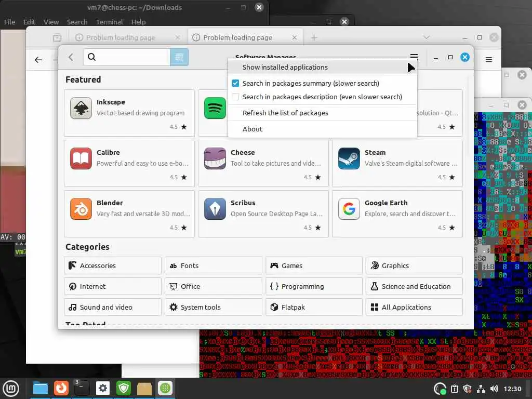
Task: Open a new browser tab with plus icon
Action: tap(314, 37)
